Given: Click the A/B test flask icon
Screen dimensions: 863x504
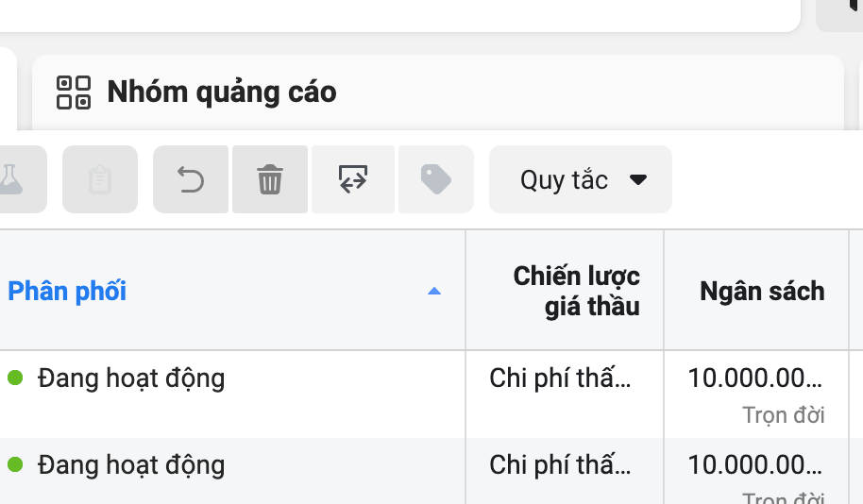Looking at the screenshot, I should click(12, 179).
